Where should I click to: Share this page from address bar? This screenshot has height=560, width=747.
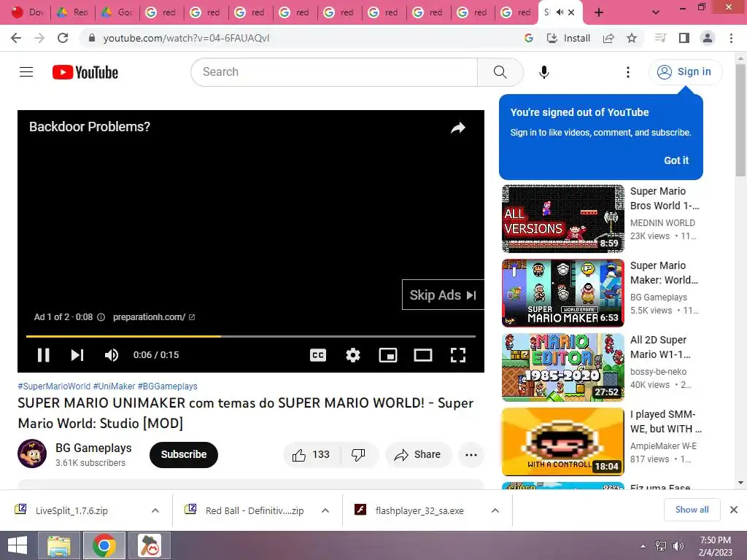(608, 38)
